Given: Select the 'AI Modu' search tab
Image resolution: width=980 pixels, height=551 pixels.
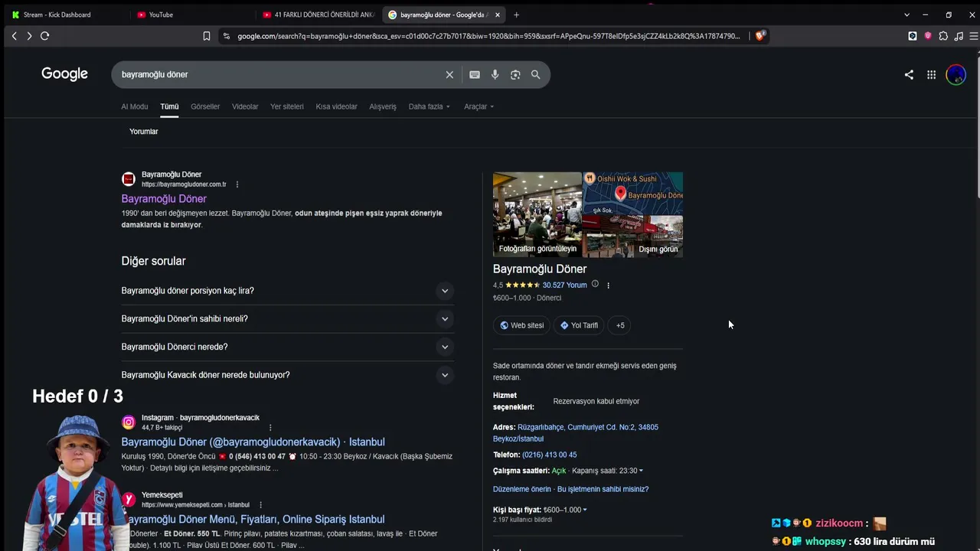Looking at the screenshot, I should click(135, 106).
